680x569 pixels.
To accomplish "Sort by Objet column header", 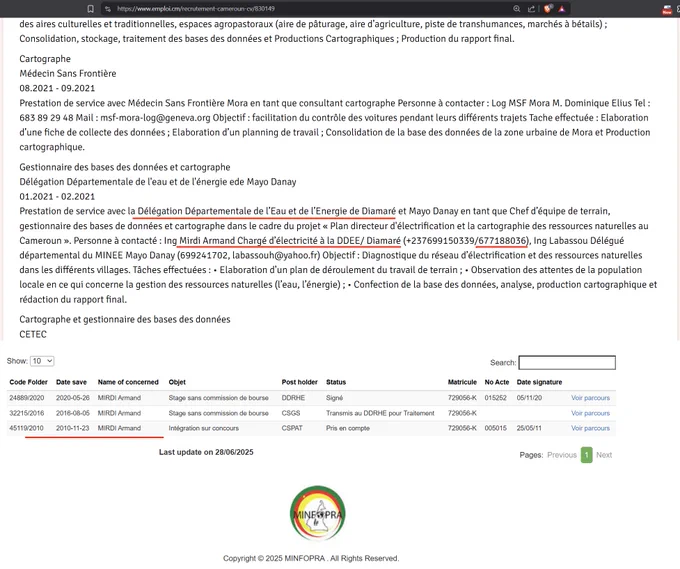I will point(177,382).
